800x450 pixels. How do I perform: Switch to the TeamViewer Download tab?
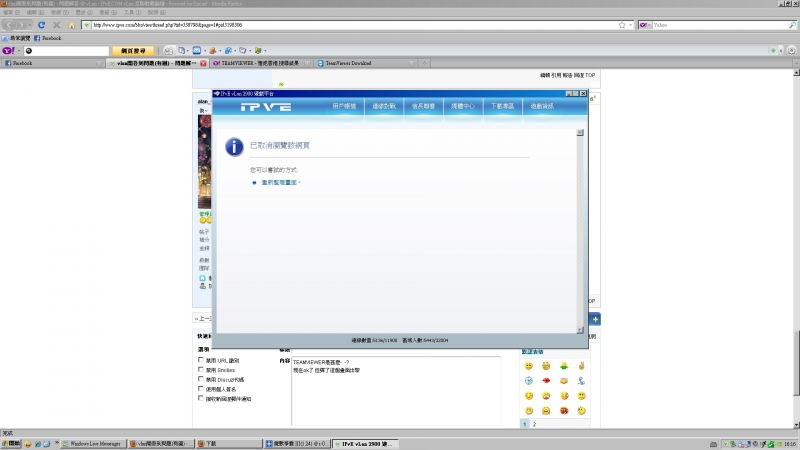(x=365, y=63)
